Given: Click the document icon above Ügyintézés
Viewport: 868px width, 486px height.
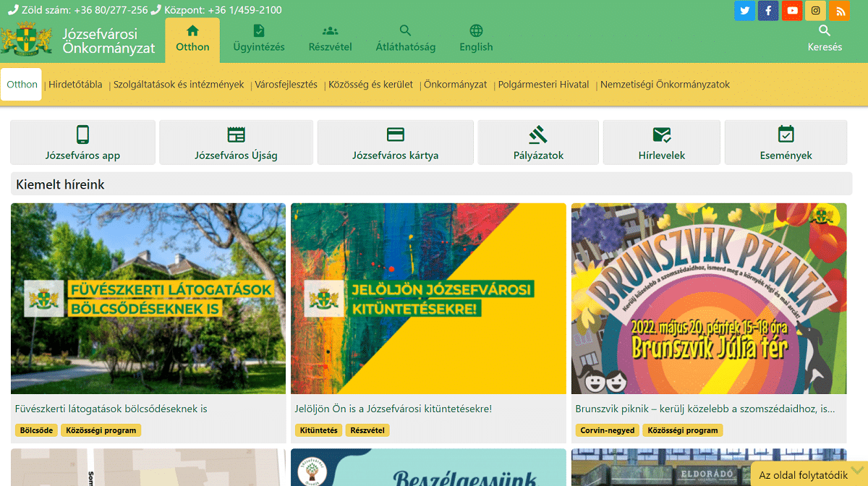Looking at the screenshot, I should (259, 30).
